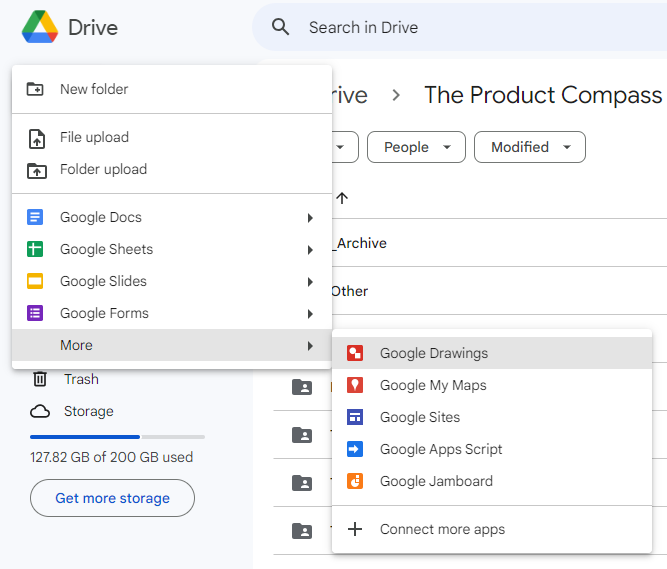667x569 pixels.
Task: Choose New folder from the menu
Action: tap(172, 89)
